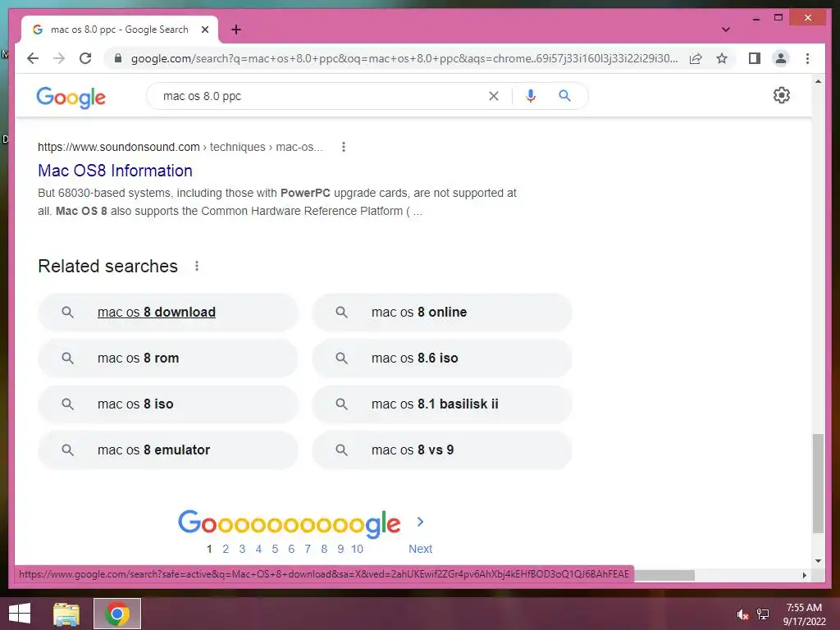Image resolution: width=840 pixels, height=630 pixels.
Task: Click the Next results link
Action: coord(420,549)
